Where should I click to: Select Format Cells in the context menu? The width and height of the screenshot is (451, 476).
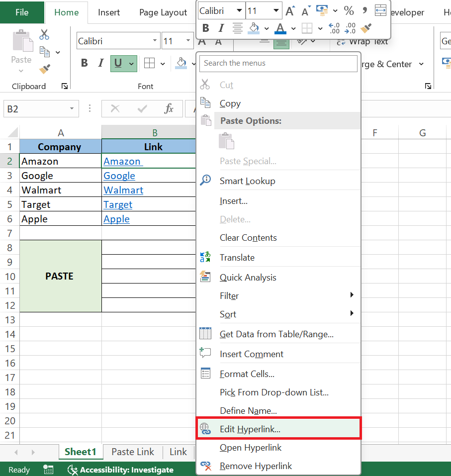pyautogui.click(x=278, y=374)
